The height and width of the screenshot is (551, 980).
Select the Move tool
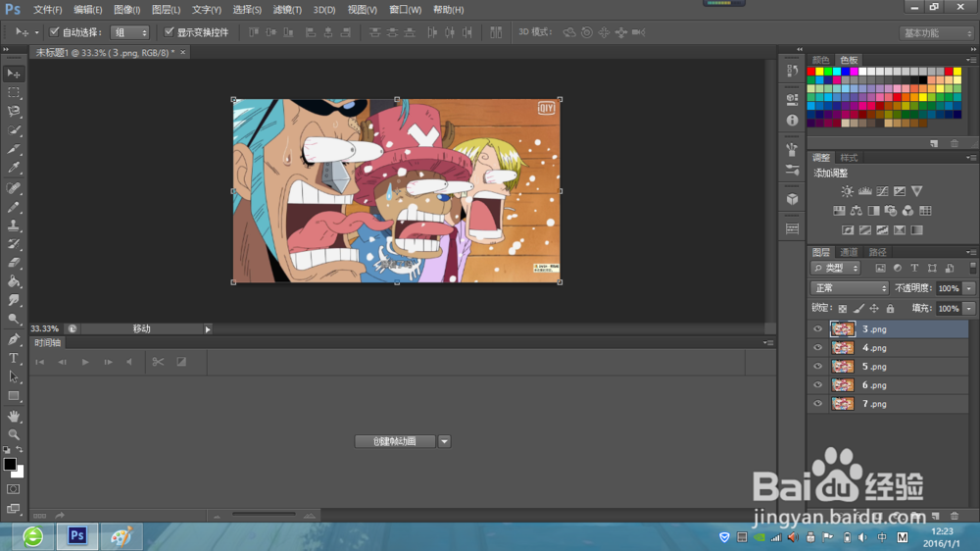click(14, 74)
